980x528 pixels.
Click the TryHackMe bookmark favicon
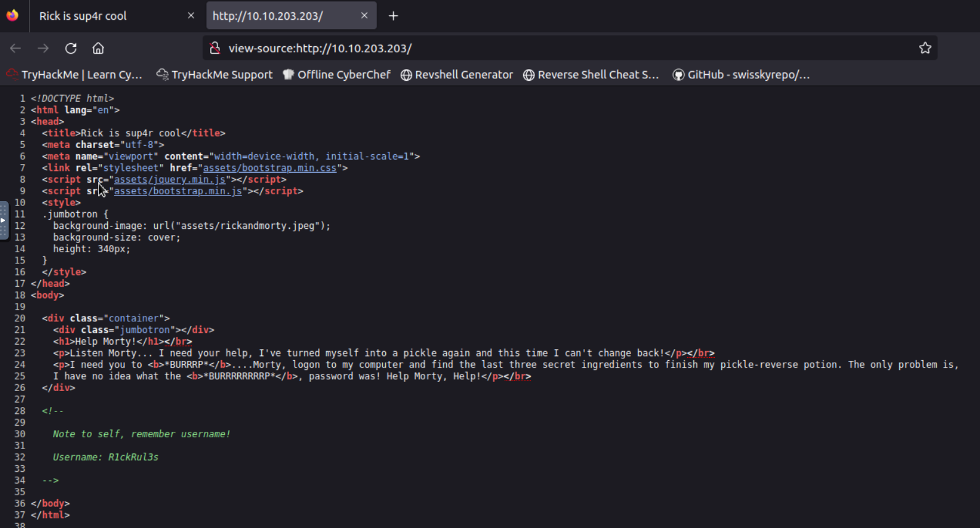click(x=12, y=75)
